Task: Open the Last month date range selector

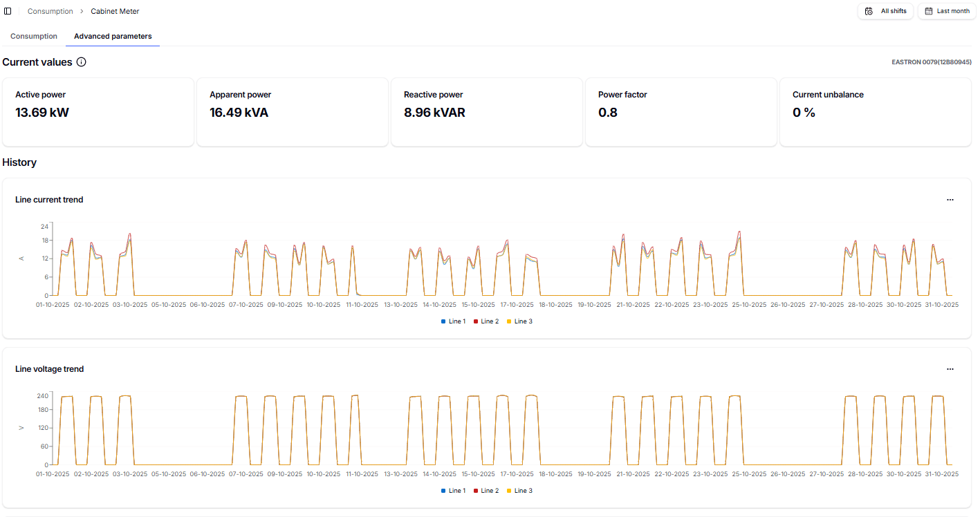Action: click(946, 11)
